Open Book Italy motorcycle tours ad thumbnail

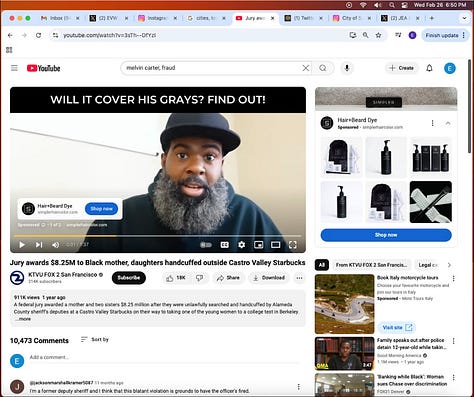[344, 304]
